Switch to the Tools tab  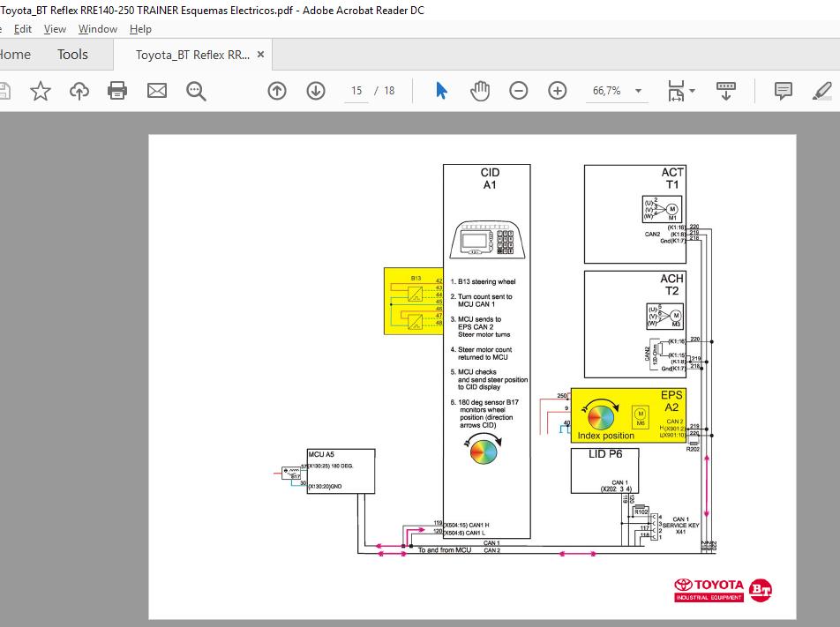(x=72, y=55)
